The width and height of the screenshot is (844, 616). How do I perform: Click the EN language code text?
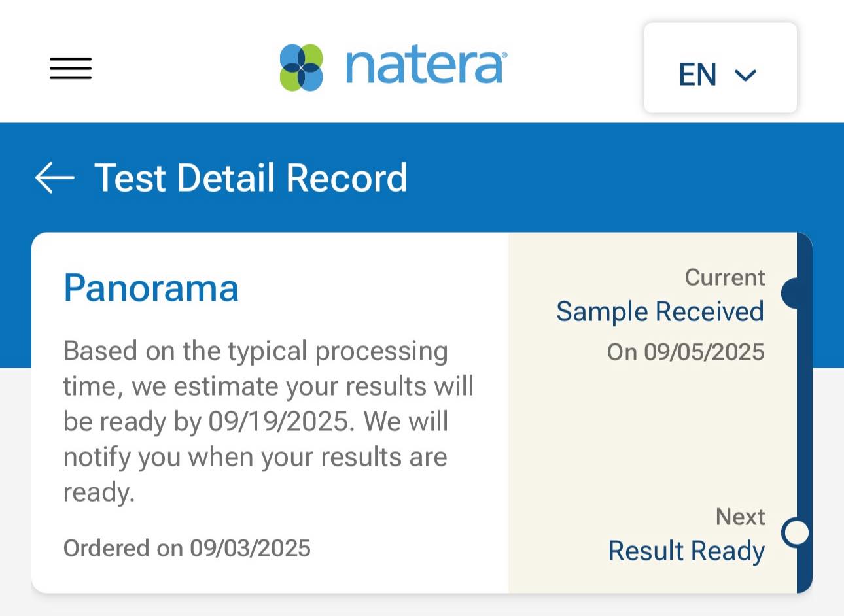point(698,75)
